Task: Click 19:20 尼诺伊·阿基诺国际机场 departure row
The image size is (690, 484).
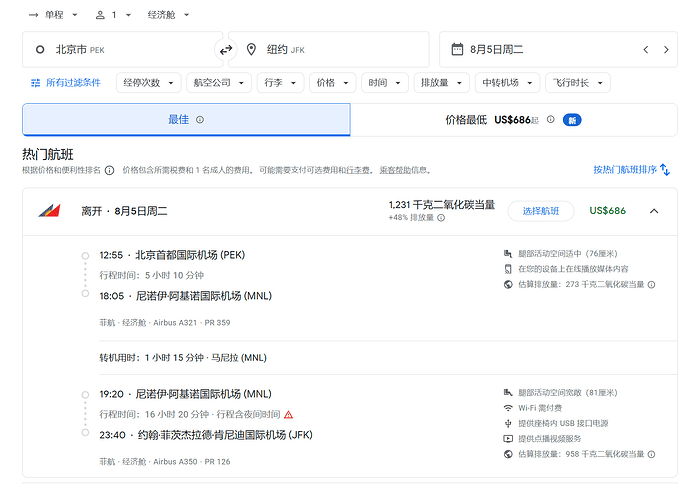Action: (186, 394)
